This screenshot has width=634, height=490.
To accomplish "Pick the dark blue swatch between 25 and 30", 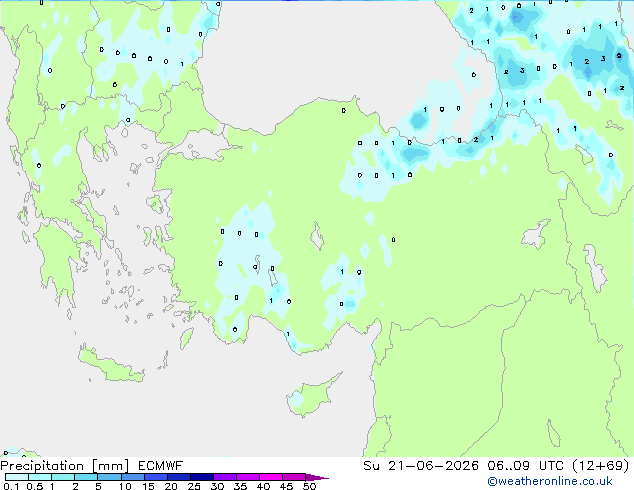I will click(x=202, y=477).
